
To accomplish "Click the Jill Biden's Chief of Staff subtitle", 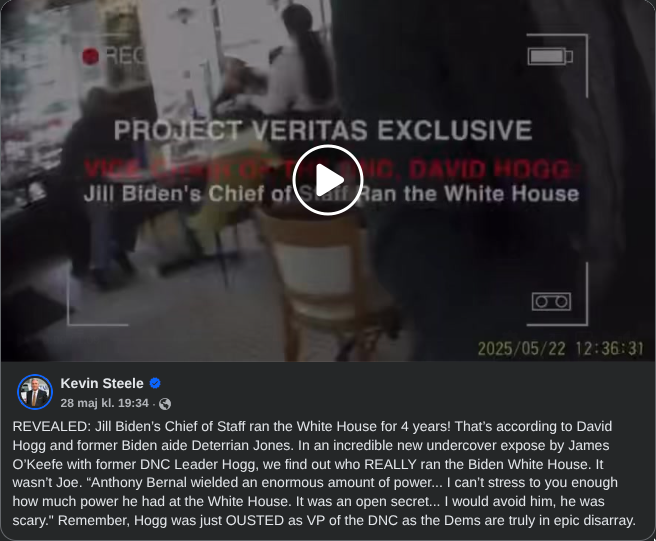I will [331, 194].
